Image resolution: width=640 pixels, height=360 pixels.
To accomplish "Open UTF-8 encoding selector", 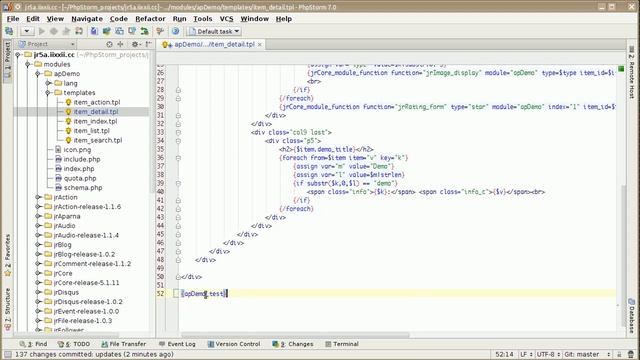I will 548,354.
